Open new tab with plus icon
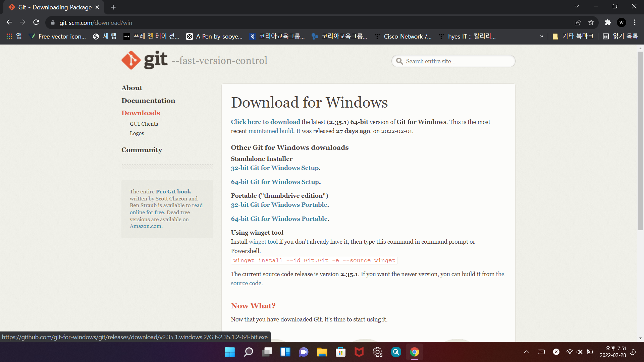644x362 pixels. pos(113,7)
